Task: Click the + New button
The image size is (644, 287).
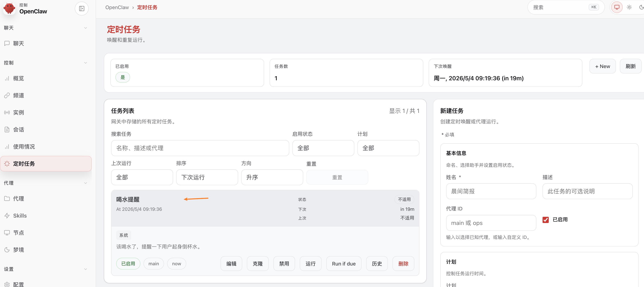Action: coord(603,66)
